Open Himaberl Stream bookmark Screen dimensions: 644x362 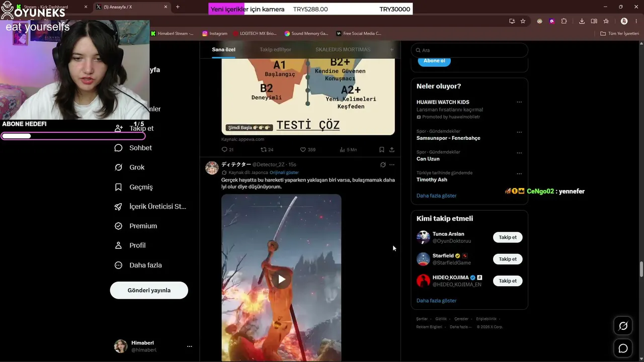pos(172,34)
